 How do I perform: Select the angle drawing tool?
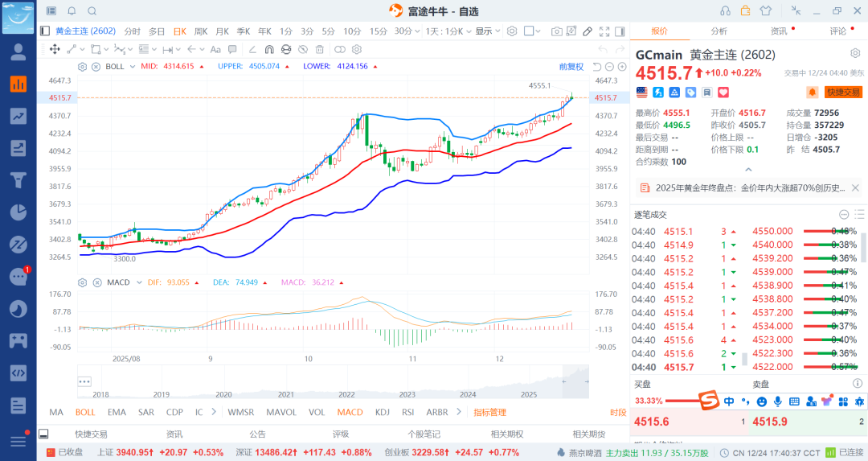252,49
